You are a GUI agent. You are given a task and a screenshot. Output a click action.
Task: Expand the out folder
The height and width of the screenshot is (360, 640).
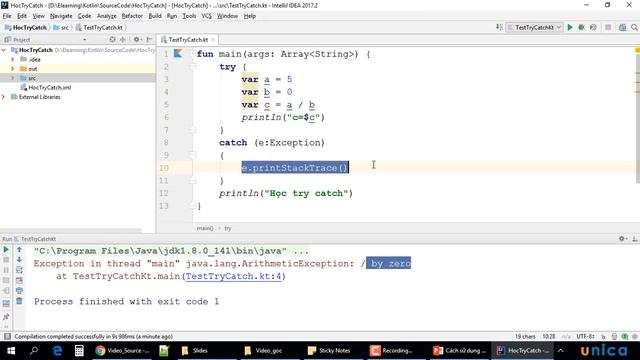[13, 69]
